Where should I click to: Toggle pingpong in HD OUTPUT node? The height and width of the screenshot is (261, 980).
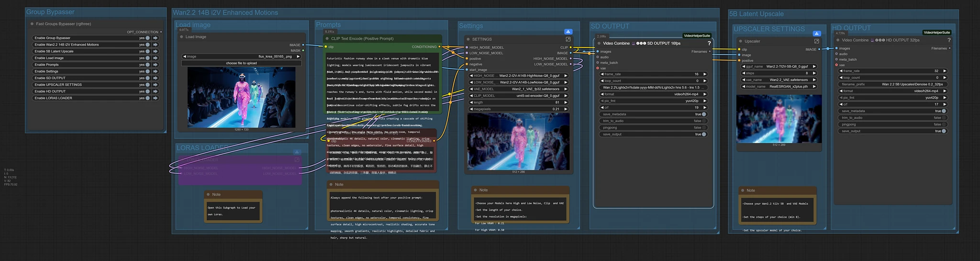coord(944,125)
